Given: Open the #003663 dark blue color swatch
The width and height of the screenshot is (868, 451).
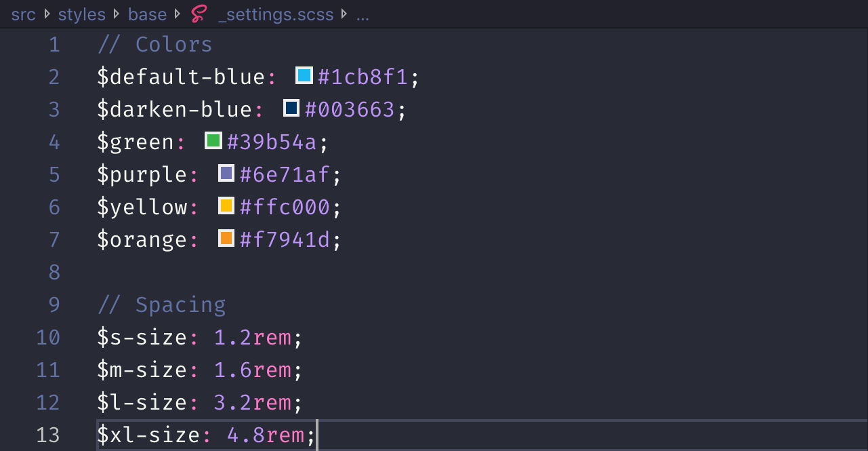Looking at the screenshot, I should coord(291,108).
